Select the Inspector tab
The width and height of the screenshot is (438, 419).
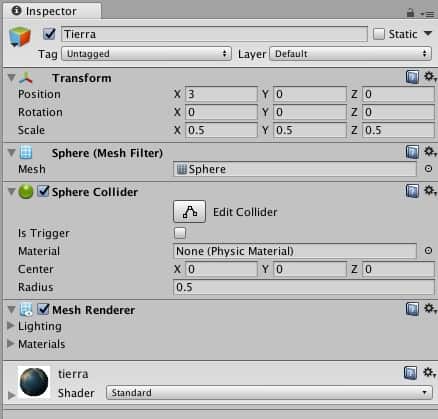pyautogui.click(x=52, y=11)
